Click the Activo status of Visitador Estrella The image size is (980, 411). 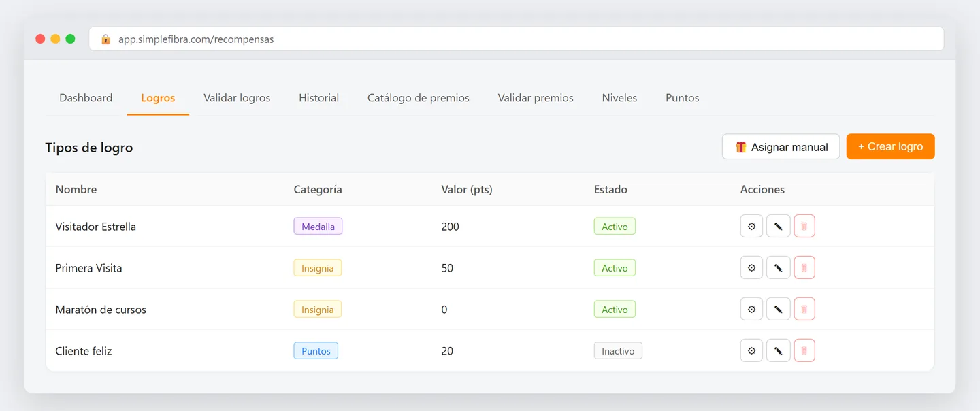(615, 226)
